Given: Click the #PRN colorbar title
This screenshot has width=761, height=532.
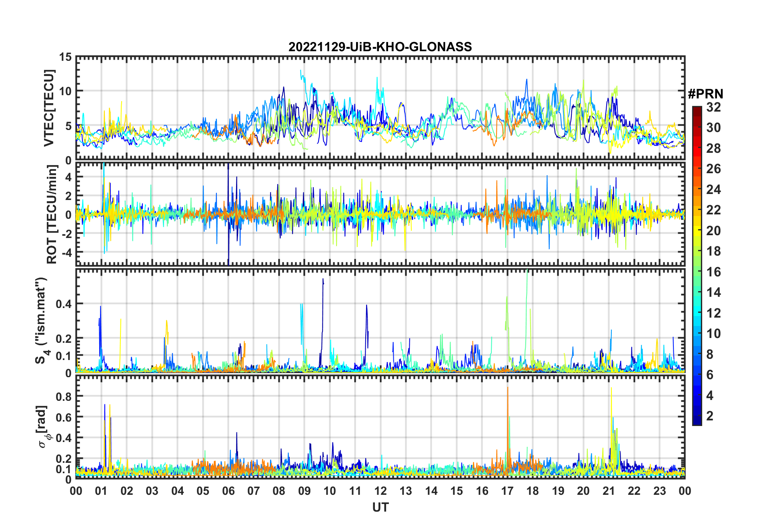Looking at the screenshot, I should coord(705,94).
